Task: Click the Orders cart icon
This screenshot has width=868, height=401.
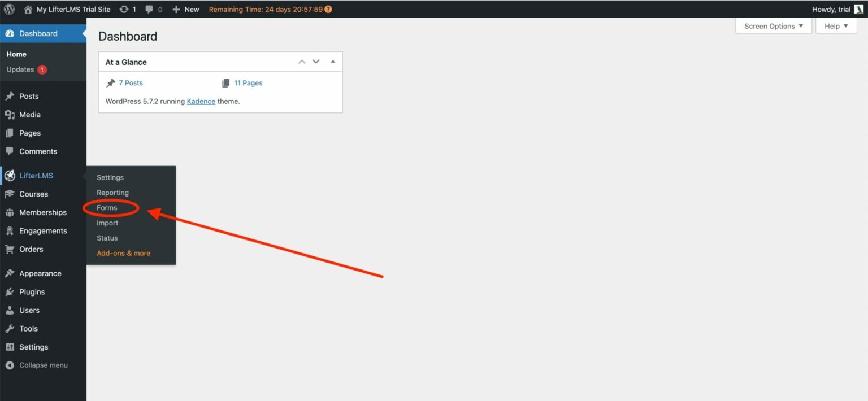Action: pos(11,249)
